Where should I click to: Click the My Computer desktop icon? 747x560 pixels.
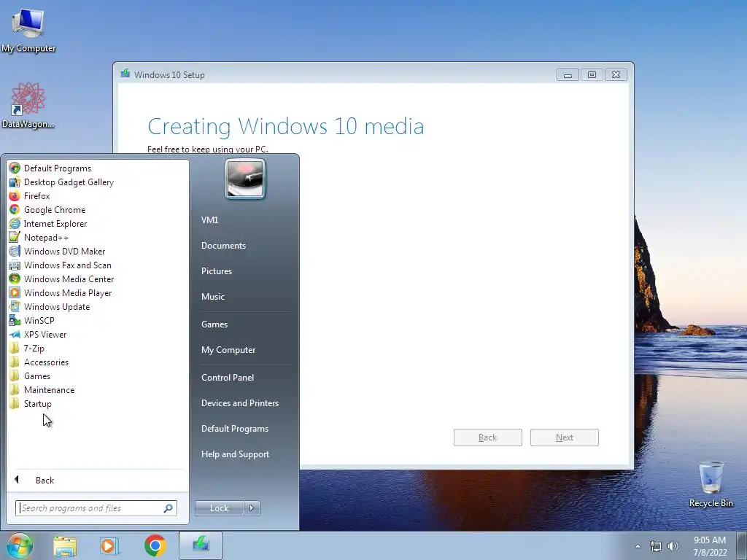28,31
